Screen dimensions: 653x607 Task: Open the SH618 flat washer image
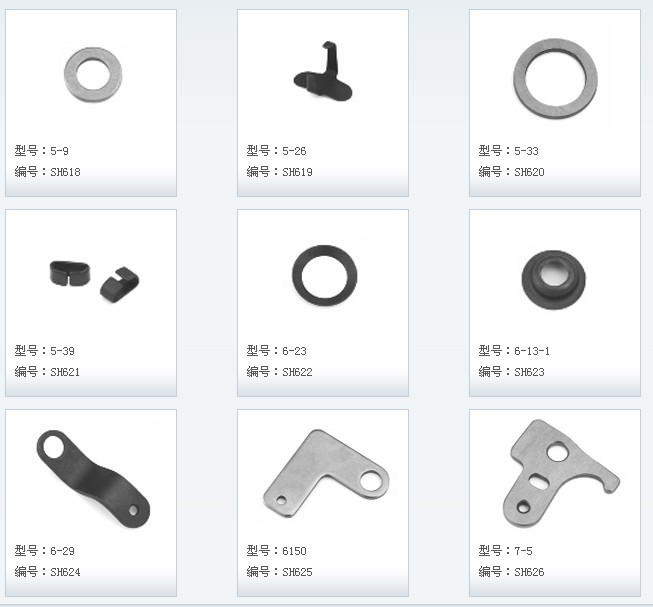(x=93, y=75)
